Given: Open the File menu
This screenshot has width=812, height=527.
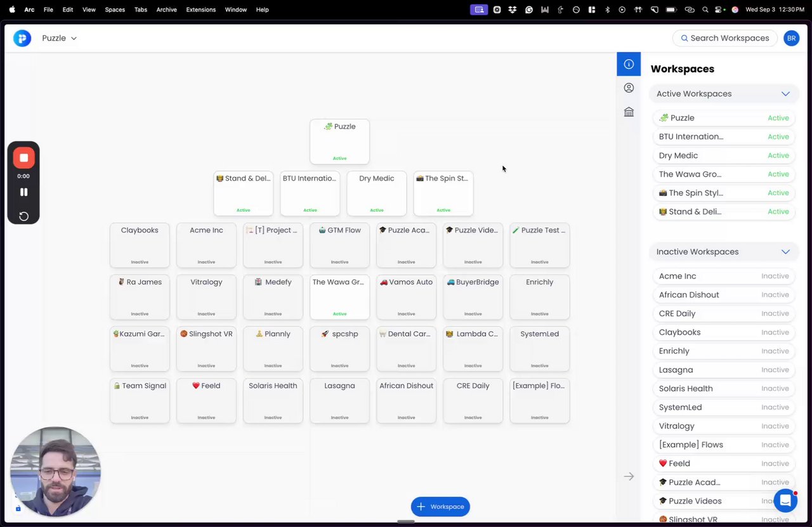Looking at the screenshot, I should (48, 10).
